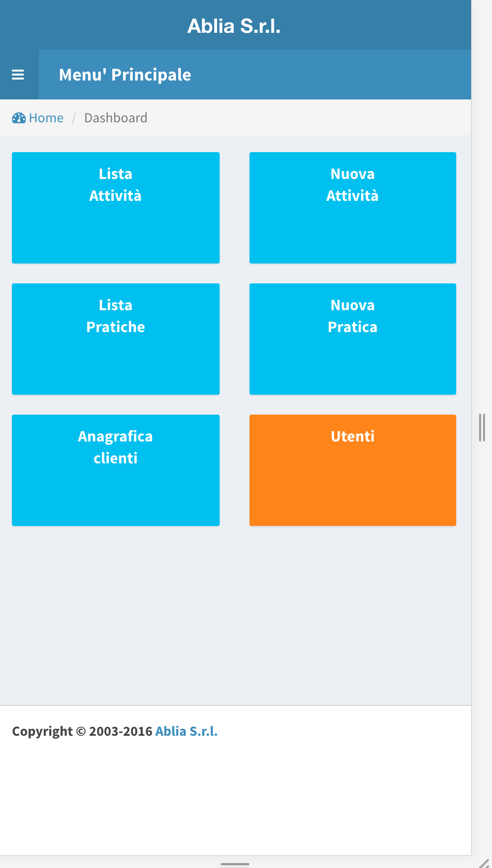Go to the Home breadcrumb link

pos(46,118)
